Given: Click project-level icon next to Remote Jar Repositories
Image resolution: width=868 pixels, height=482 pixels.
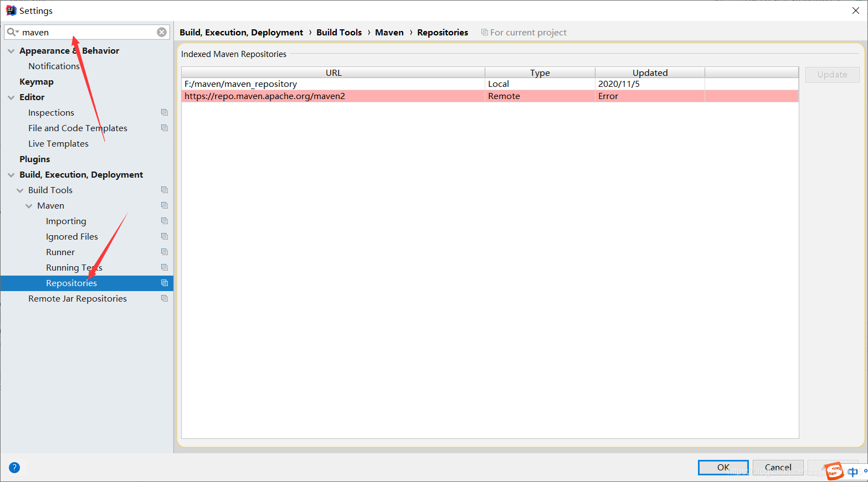Looking at the screenshot, I should pos(165,298).
